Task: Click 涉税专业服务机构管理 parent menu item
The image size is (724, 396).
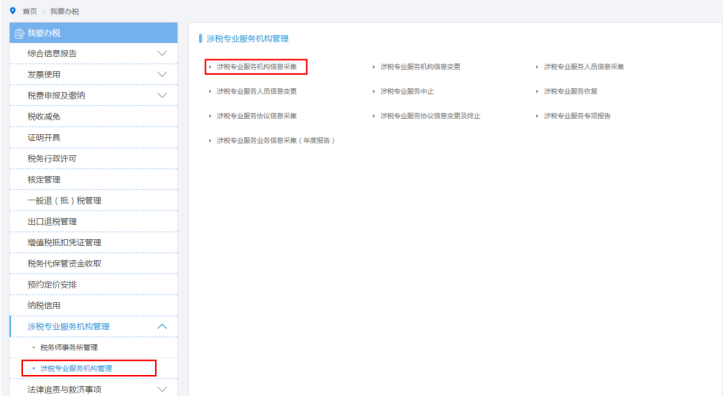Action: coord(94,326)
